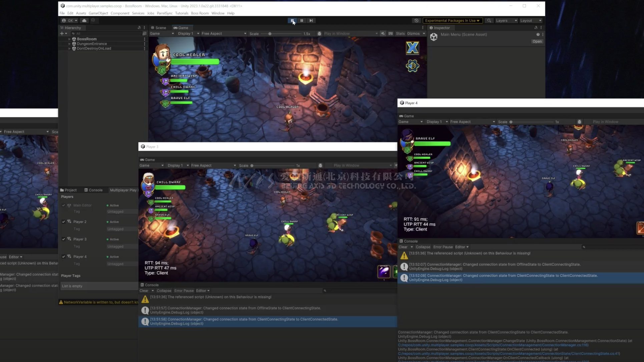Click the blue X icon in game view

(x=412, y=48)
